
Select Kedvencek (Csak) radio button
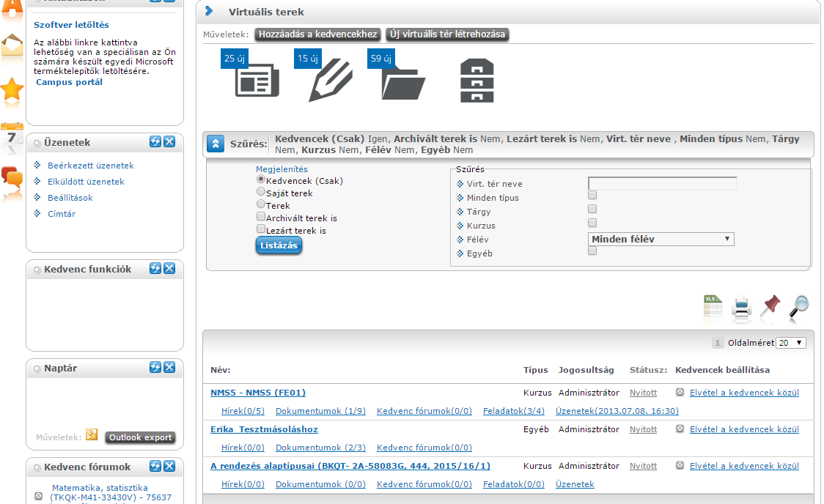[x=261, y=179]
